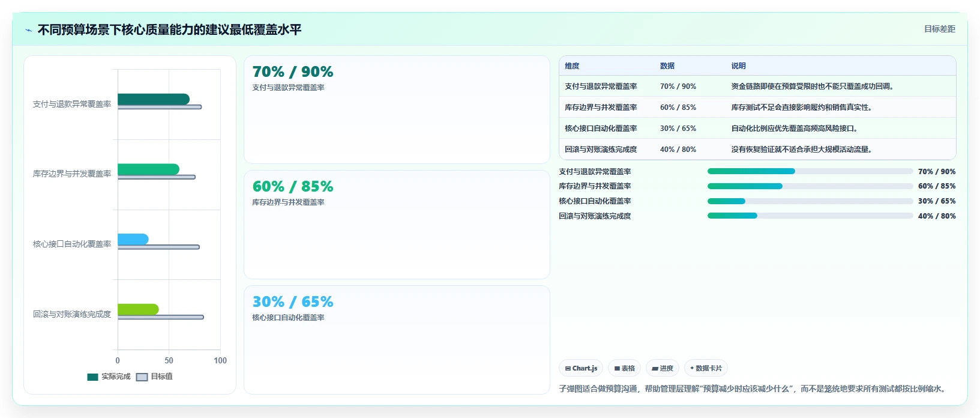Click the 支付与退款异常覆盖率 progress bar
The image size is (980, 418).
[810, 171]
